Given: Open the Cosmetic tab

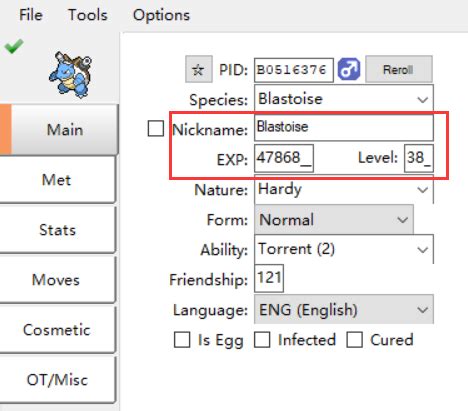Looking at the screenshot, I should 57,330.
